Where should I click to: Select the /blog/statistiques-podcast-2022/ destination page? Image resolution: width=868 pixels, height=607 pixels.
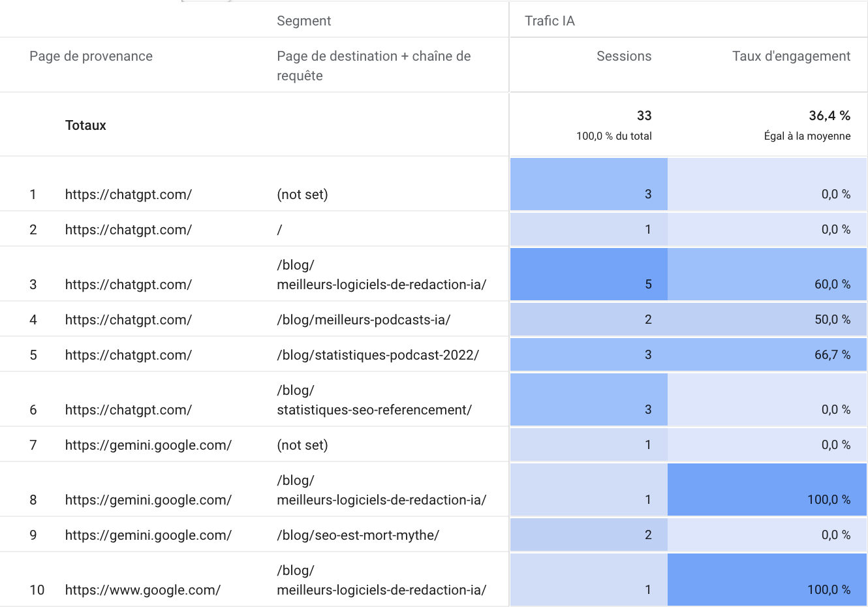tap(378, 355)
